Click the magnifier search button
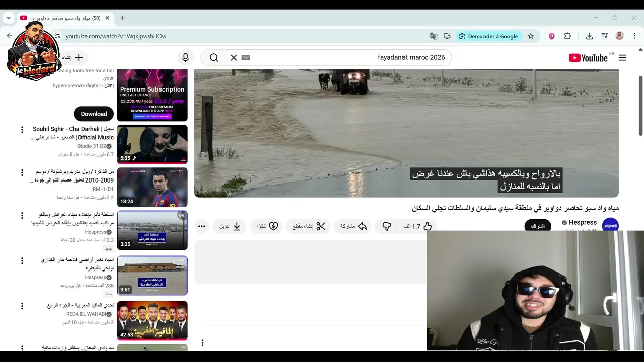The height and width of the screenshot is (362, 644). 214,58
